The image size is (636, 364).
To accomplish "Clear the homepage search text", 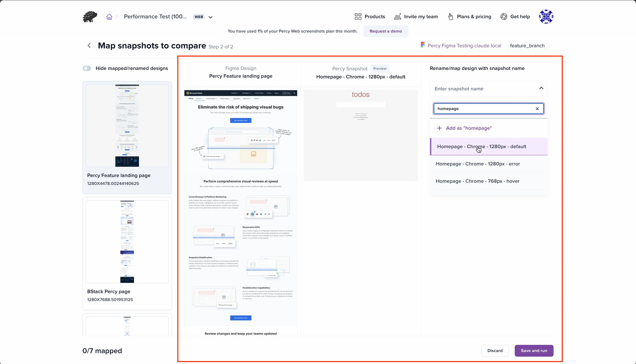I will (537, 109).
